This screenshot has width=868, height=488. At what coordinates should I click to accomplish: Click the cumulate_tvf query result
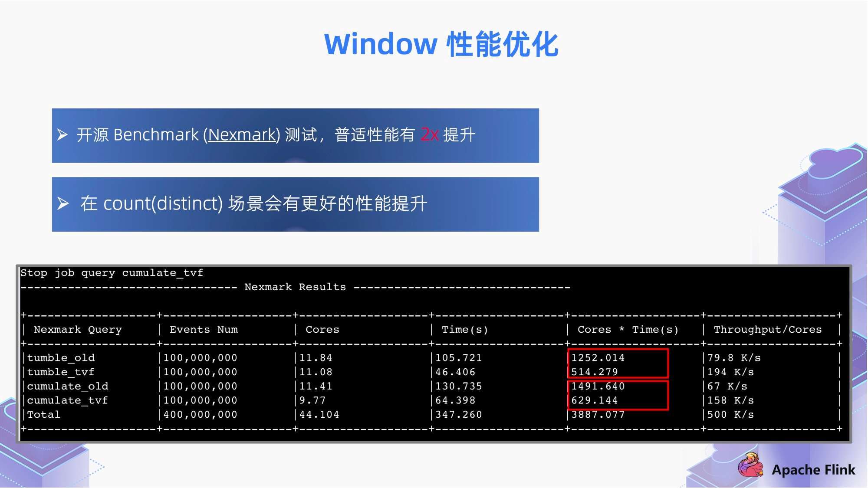pos(434,399)
